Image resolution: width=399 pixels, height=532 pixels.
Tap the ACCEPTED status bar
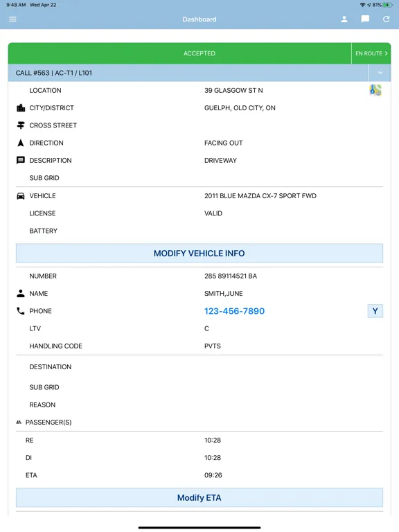[179, 53]
